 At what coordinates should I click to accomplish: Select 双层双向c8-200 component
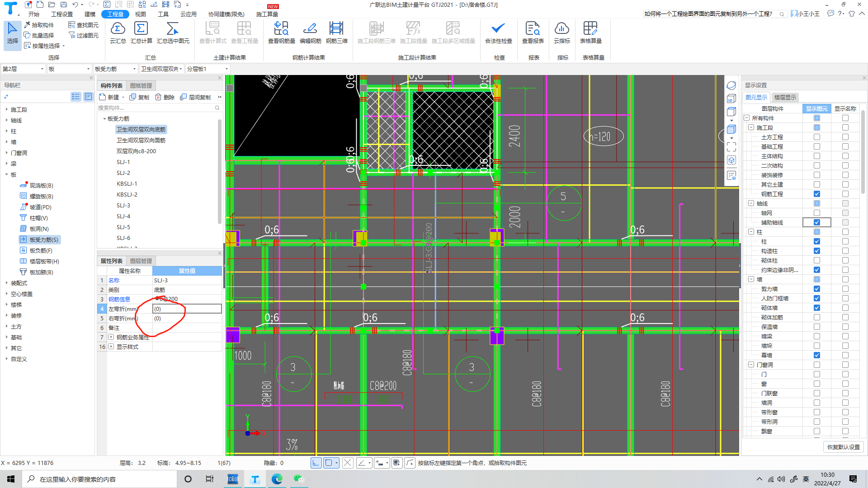click(136, 151)
